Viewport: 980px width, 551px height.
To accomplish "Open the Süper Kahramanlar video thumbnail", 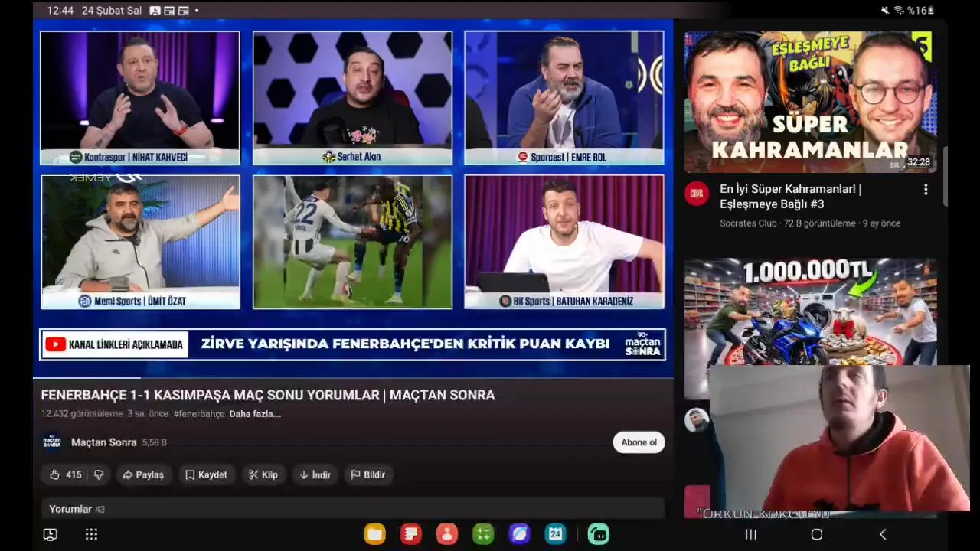I will pos(810,102).
